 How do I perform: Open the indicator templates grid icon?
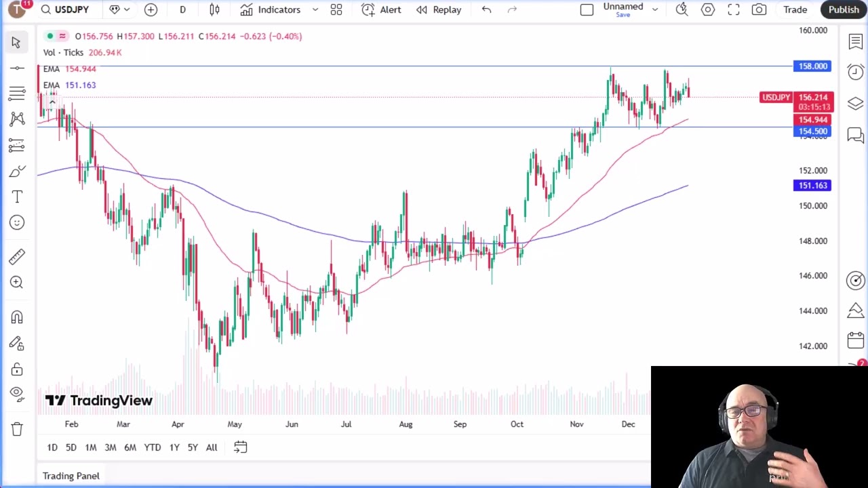pyautogui.click(x=336, y=9)
